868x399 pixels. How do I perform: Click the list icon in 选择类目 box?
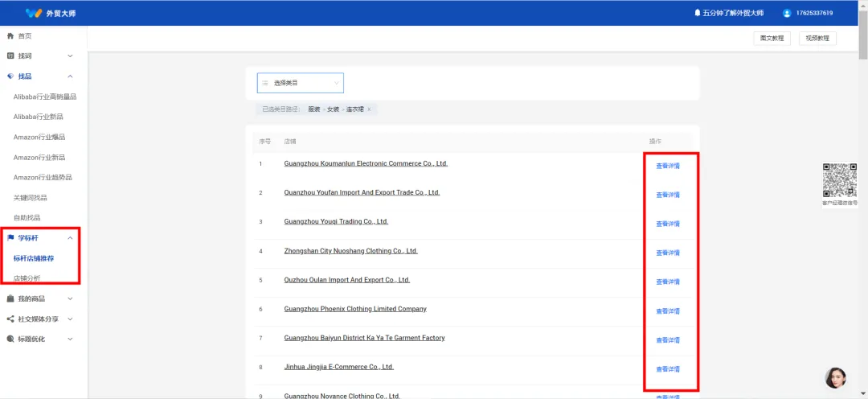(265, 83)
